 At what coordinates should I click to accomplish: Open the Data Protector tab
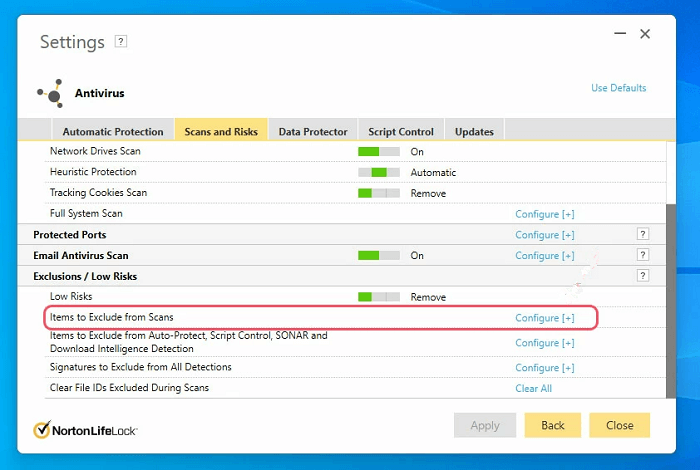(x=313, y=131)
